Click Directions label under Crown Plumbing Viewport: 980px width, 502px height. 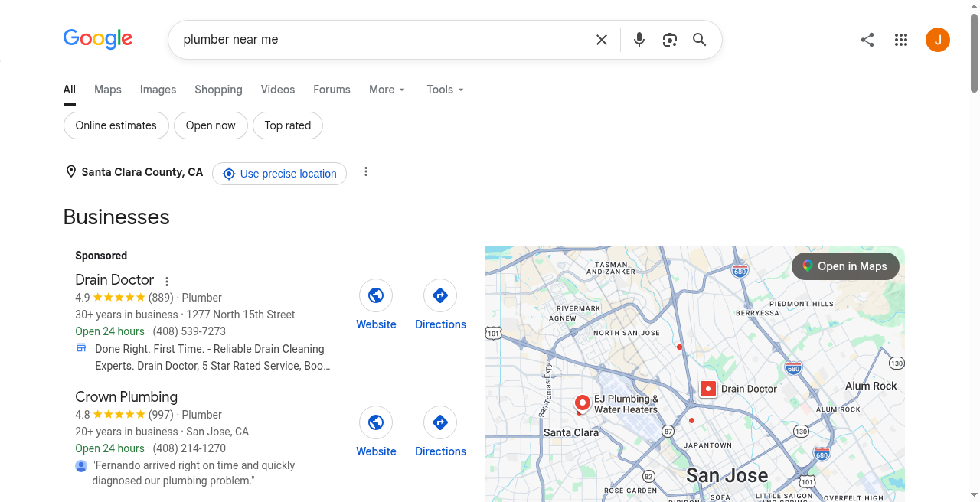coord(440,451)
